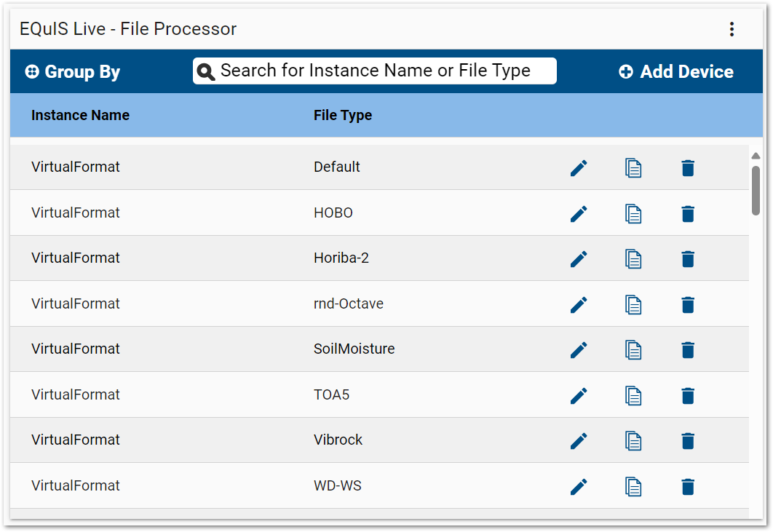This screenshot has height=532, width=773.
Task: Edit the WD-WS file type
Action: pos(579,486)
